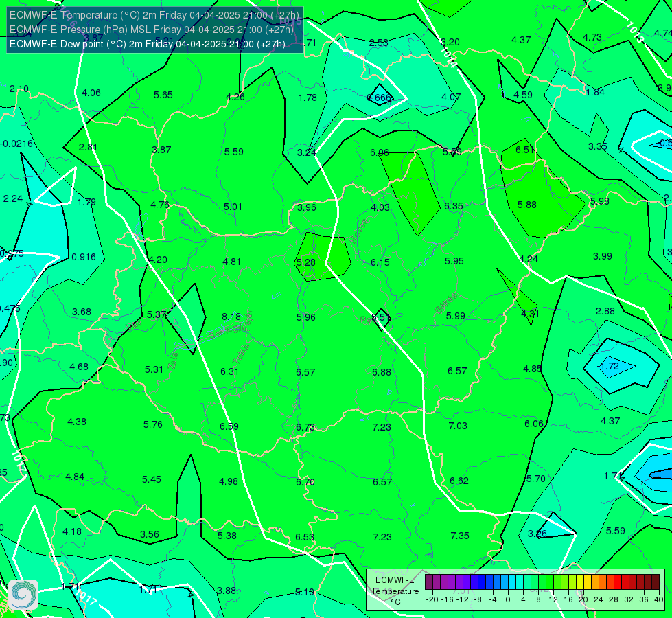
Task: Click the 6.31 temperature value
Action: tap(230, 371)
